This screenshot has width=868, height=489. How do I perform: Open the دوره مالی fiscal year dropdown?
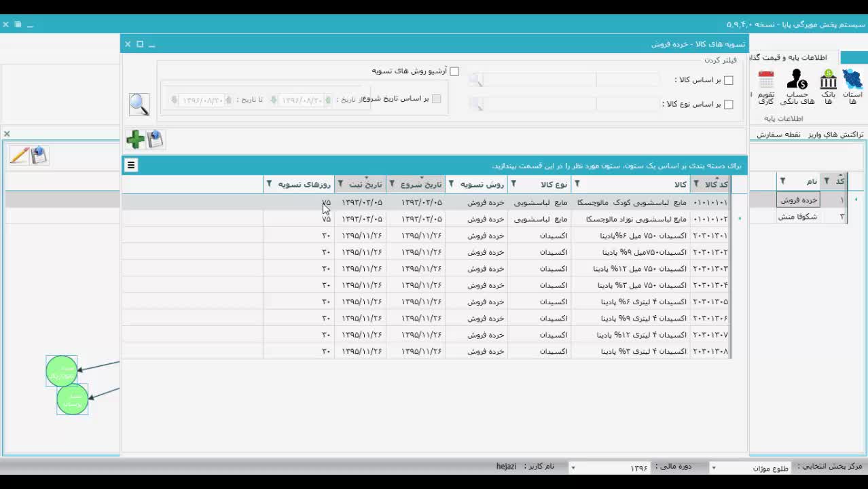pyautogui.click(x=573, y=467)
